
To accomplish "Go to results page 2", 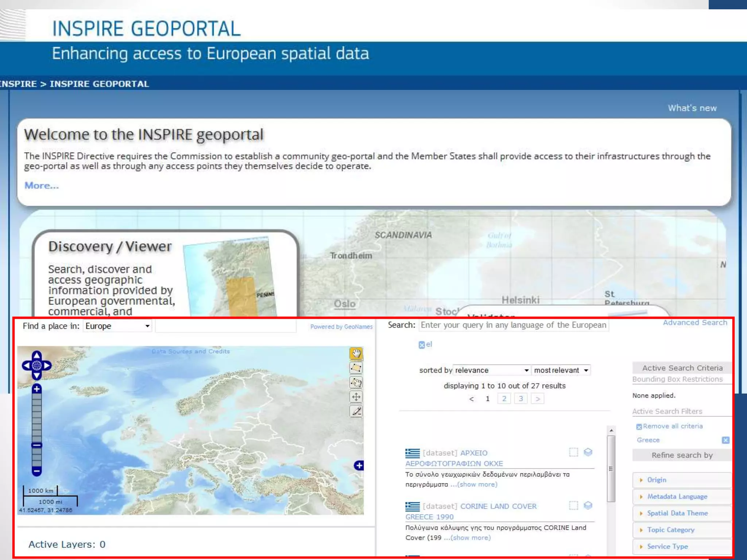I will (504, 398).
